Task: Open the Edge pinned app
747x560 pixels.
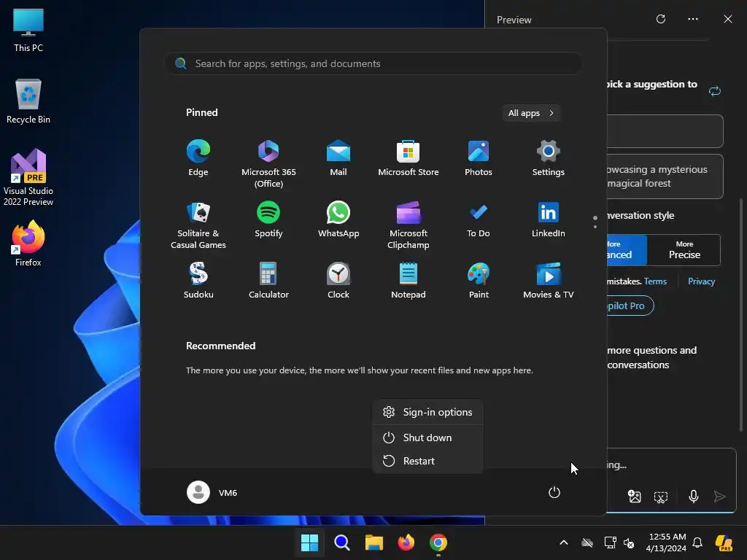Action: tap(198, 158)
